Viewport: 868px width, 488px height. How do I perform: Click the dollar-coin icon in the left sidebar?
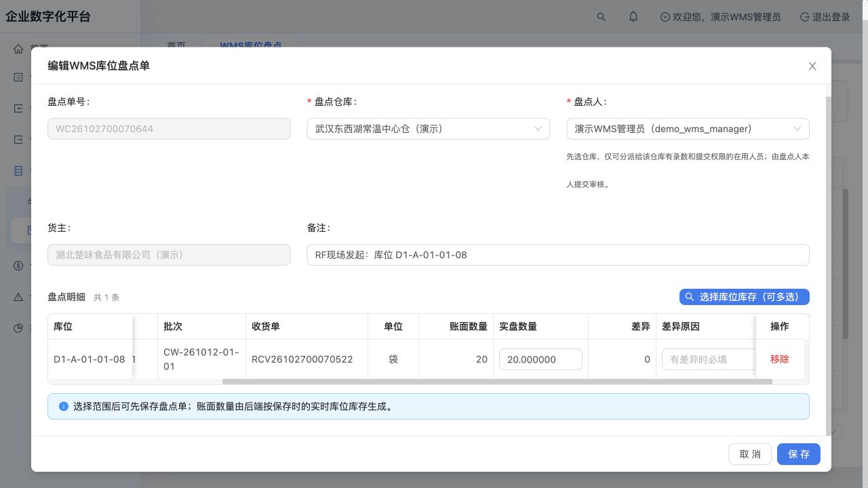tap(18, 266)
